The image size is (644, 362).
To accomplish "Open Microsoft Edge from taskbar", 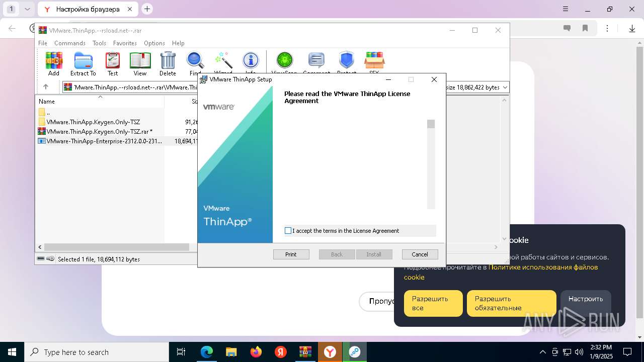I will click(207, 352).
